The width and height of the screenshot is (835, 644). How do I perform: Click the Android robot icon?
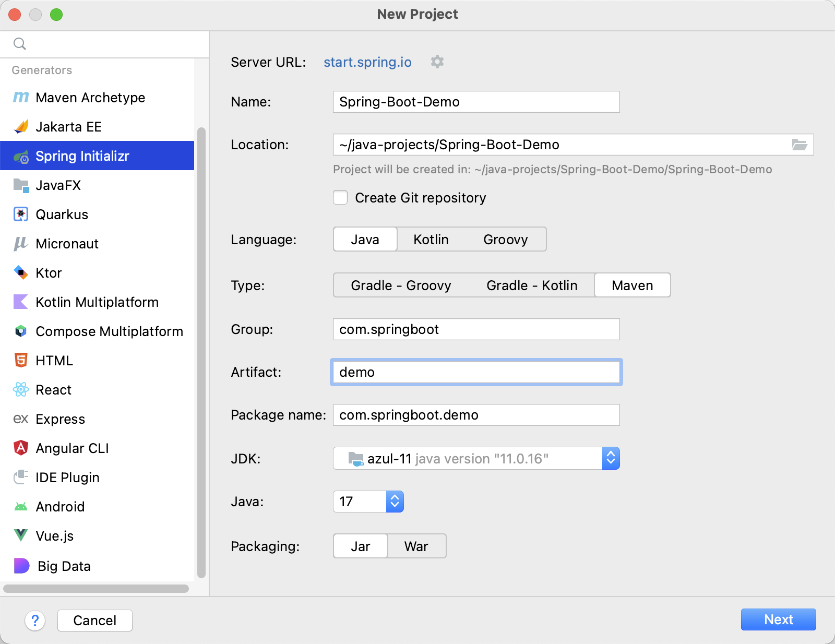point(21,507)
